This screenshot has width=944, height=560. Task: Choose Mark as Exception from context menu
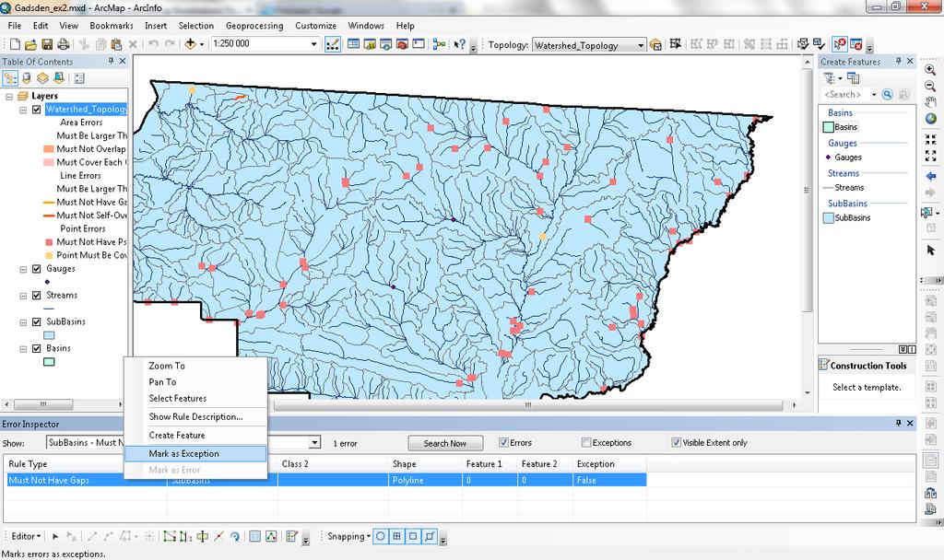[x=195, y=453]
